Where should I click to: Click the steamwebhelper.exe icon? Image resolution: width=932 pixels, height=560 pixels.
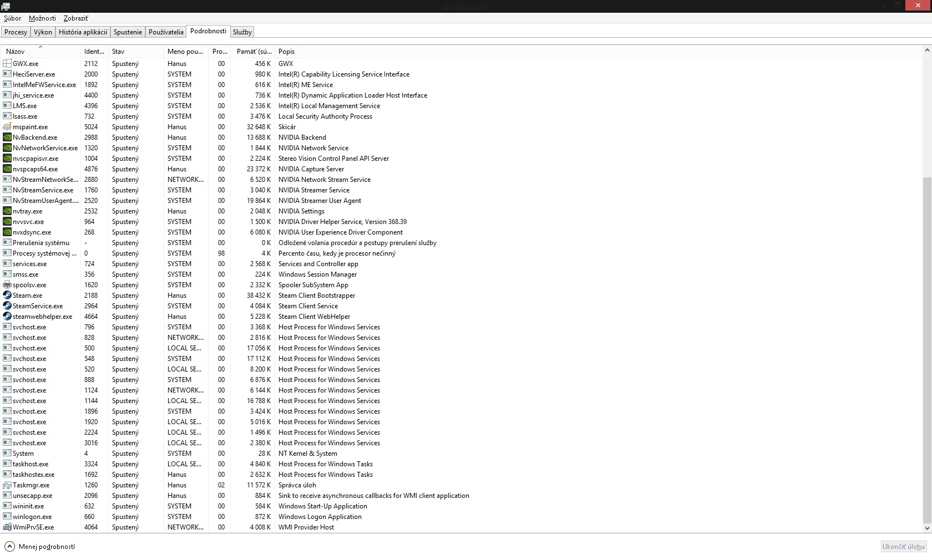click(x=7, y=317)
